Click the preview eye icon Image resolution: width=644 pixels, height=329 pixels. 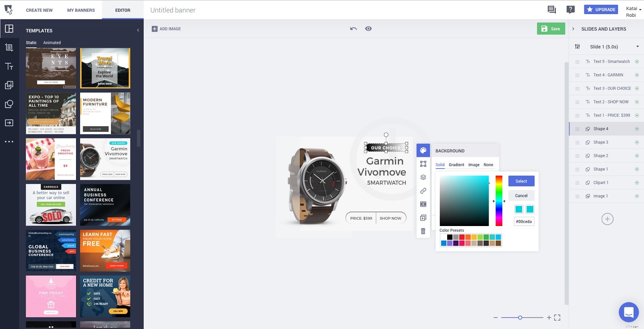(368, 29)
